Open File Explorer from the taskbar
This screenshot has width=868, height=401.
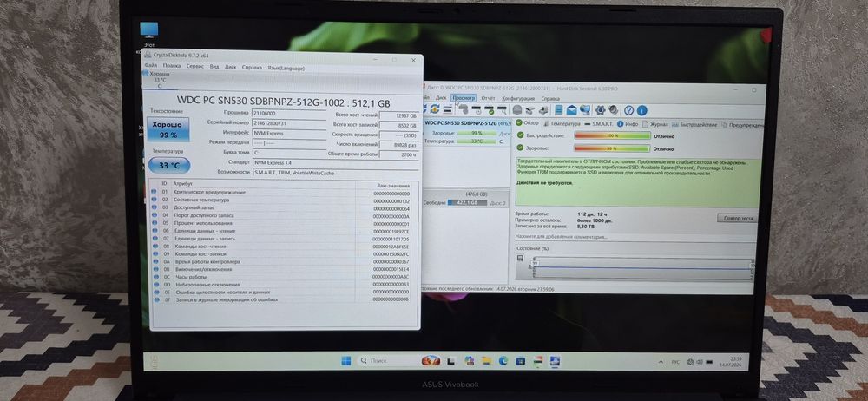(x=487, y=360)
